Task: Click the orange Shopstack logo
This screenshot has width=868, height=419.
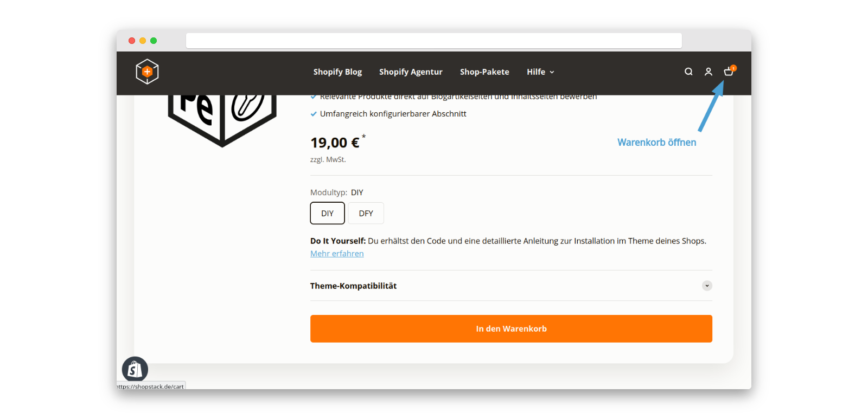Action: (147, 72)
